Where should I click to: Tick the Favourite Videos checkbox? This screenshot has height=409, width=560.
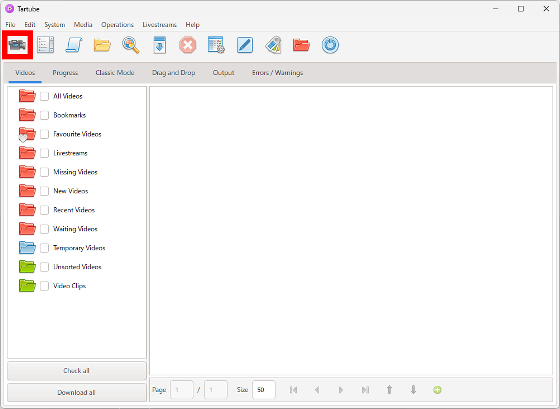(44, 134)
